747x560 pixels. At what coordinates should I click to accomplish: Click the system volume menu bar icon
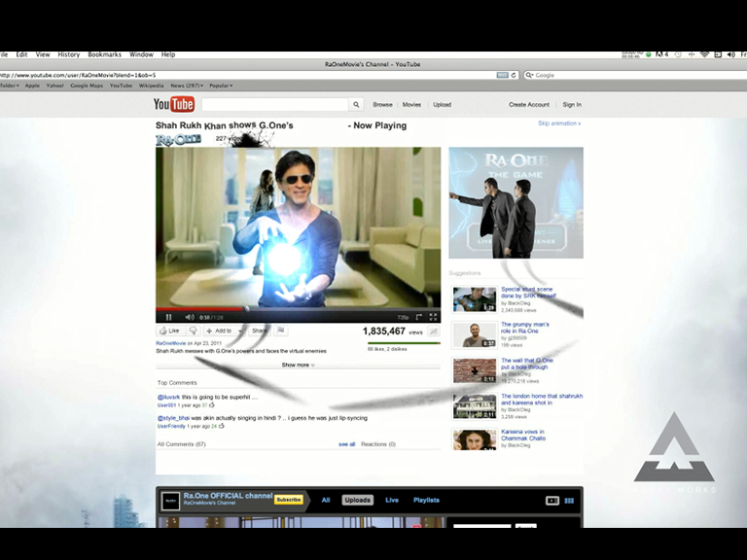(730, 54)
